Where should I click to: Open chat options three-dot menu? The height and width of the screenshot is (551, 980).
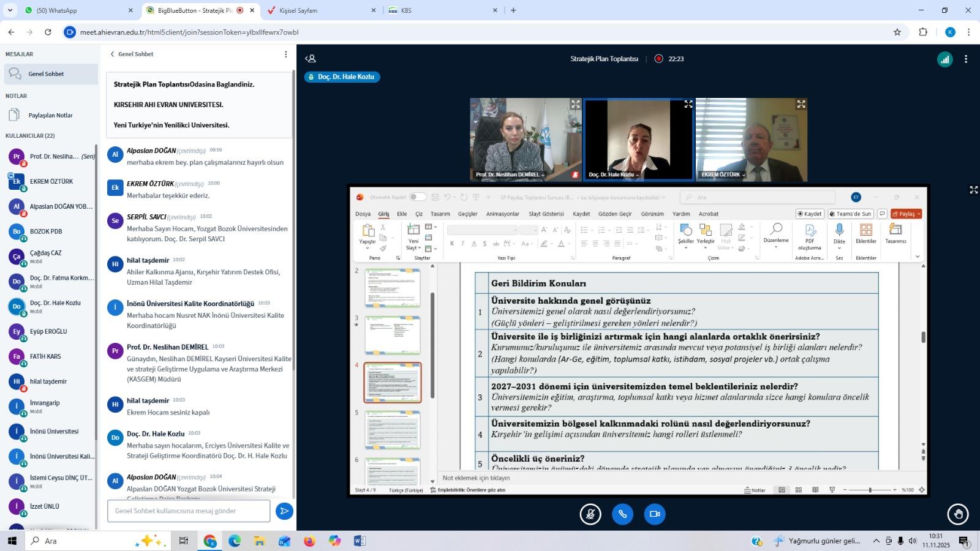point(285,54)
